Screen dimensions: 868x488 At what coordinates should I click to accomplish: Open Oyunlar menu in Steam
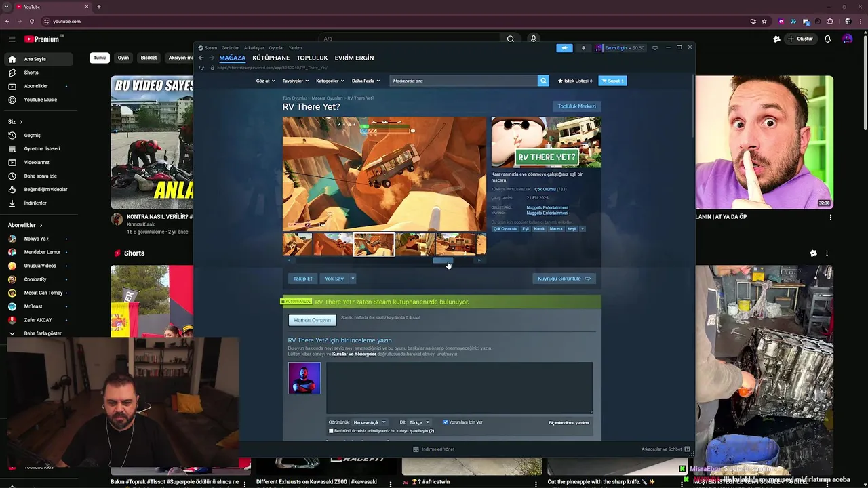pos(276,48)
